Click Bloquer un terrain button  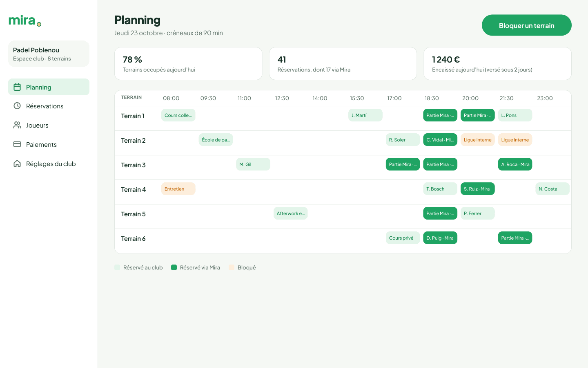(526, 25)
